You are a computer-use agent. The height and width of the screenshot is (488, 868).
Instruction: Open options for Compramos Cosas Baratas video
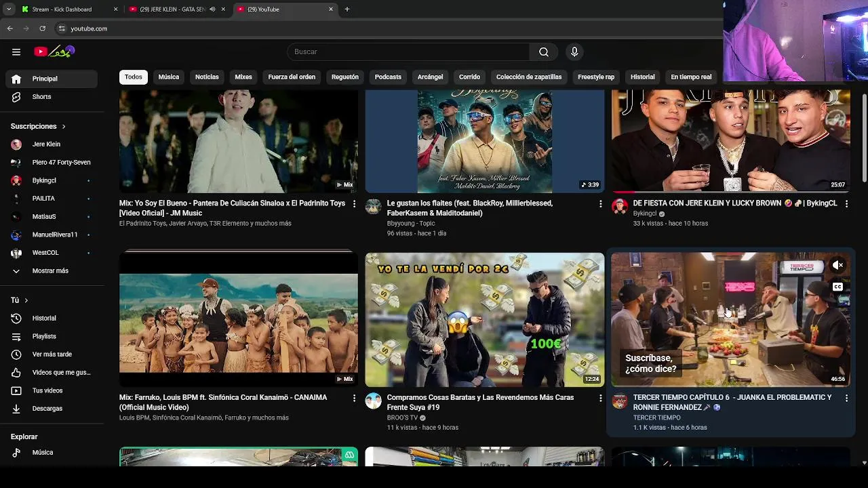(600, 399)
